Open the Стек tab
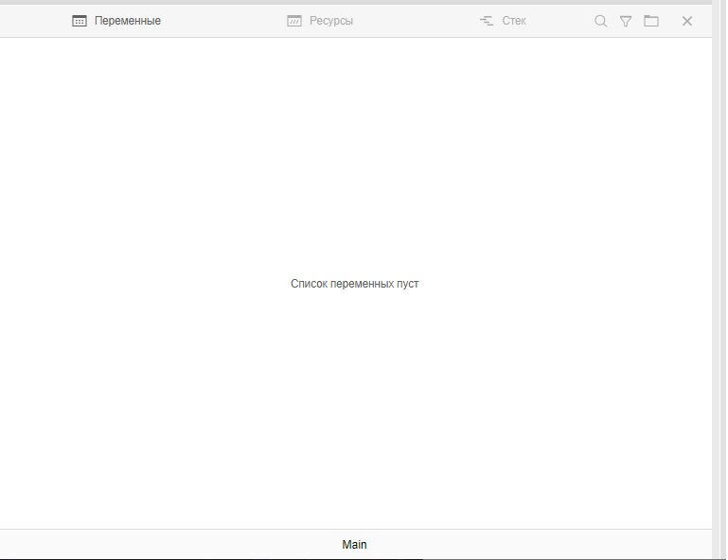 514,21
